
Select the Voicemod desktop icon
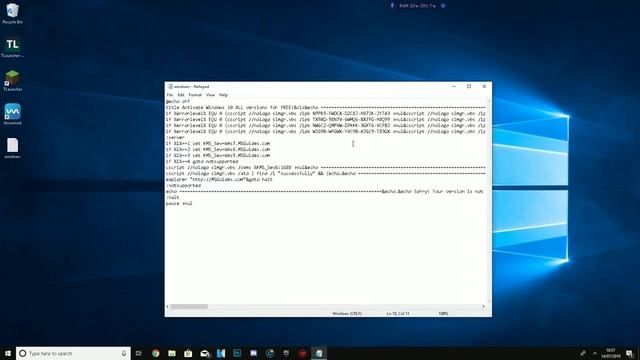(12, 114)
